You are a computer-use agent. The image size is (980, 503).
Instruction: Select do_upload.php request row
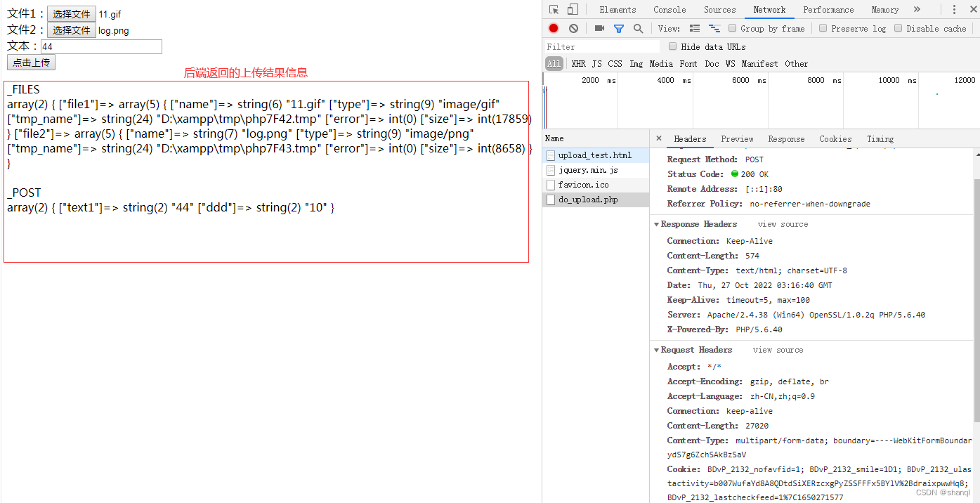click(x=596, y=200)
